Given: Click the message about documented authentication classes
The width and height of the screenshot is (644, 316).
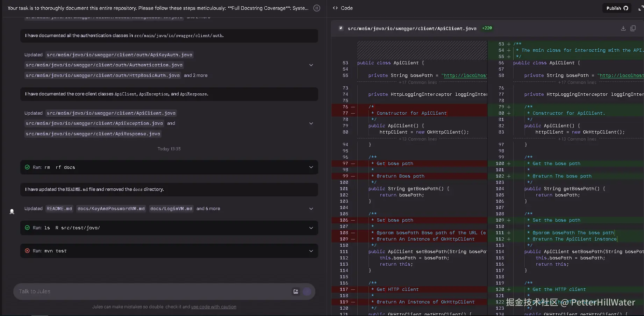Looking at the screenshot, I should [169, 36].
